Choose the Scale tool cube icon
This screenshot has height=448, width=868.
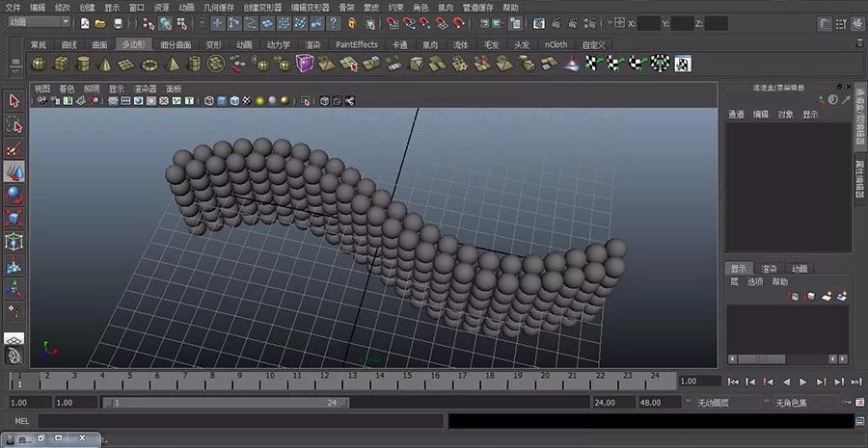click(x=14, y=219)
